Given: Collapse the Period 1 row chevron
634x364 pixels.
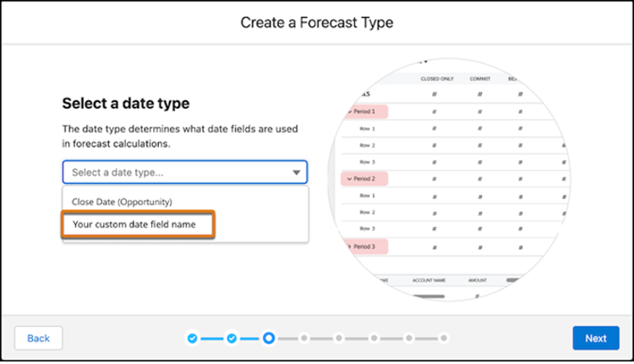Looking at the screenshot, I should pos(349,111).
